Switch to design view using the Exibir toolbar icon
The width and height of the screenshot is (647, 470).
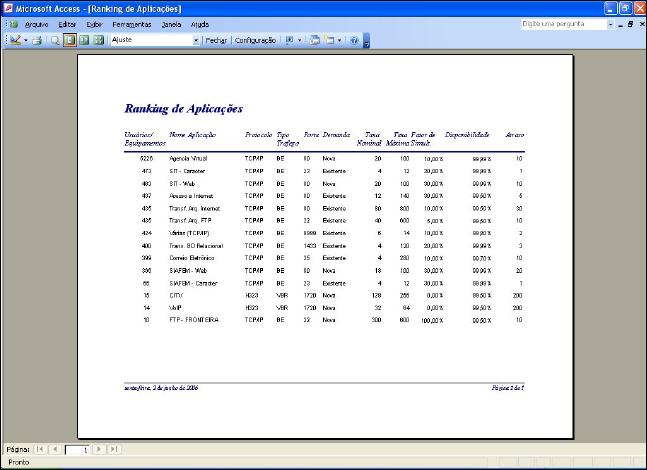15,40
